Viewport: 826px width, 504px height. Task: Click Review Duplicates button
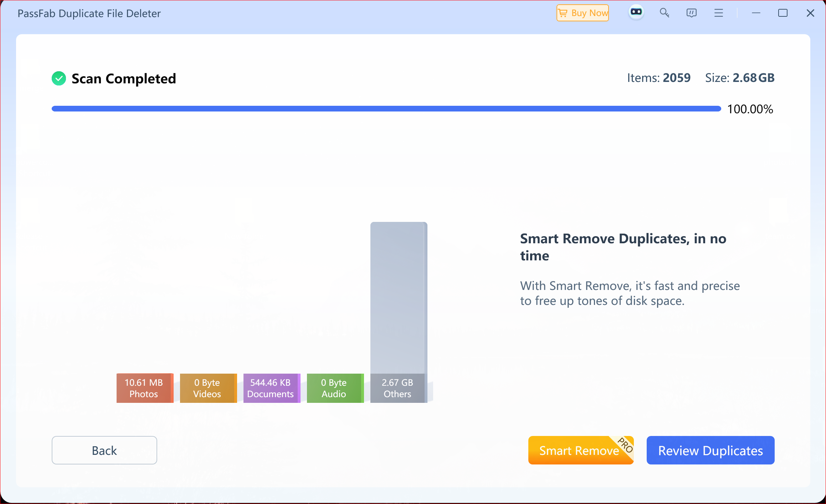[710, 450]
